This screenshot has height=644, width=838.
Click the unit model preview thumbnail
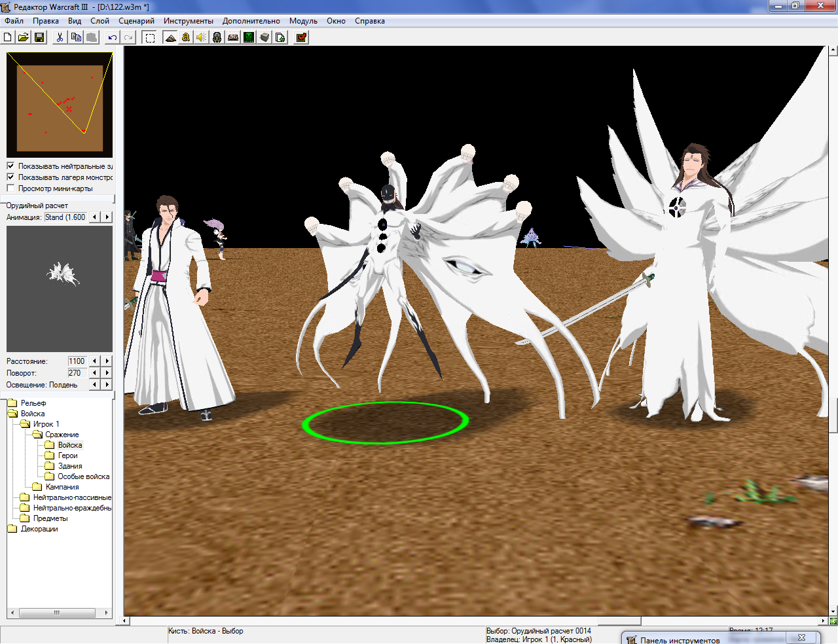60,289
